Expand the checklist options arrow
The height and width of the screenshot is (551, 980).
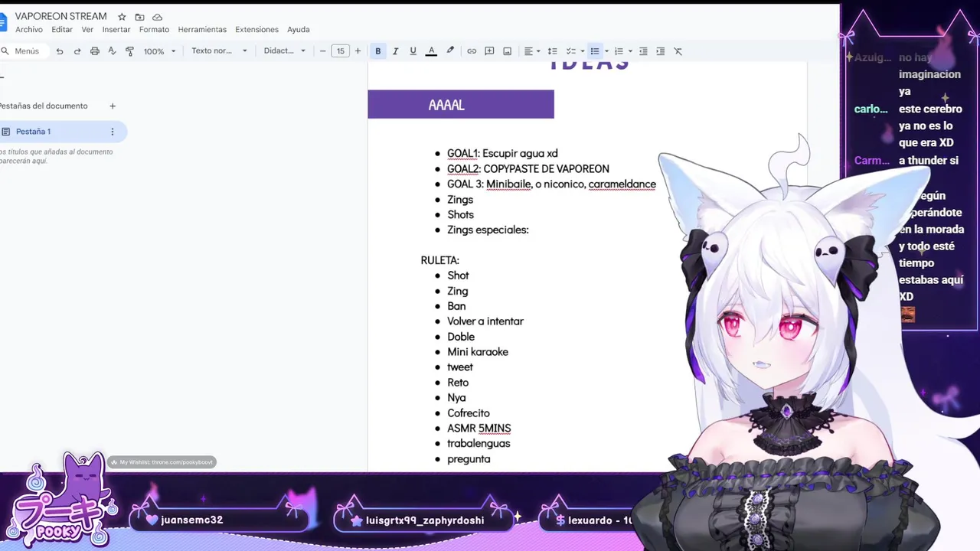582,51
